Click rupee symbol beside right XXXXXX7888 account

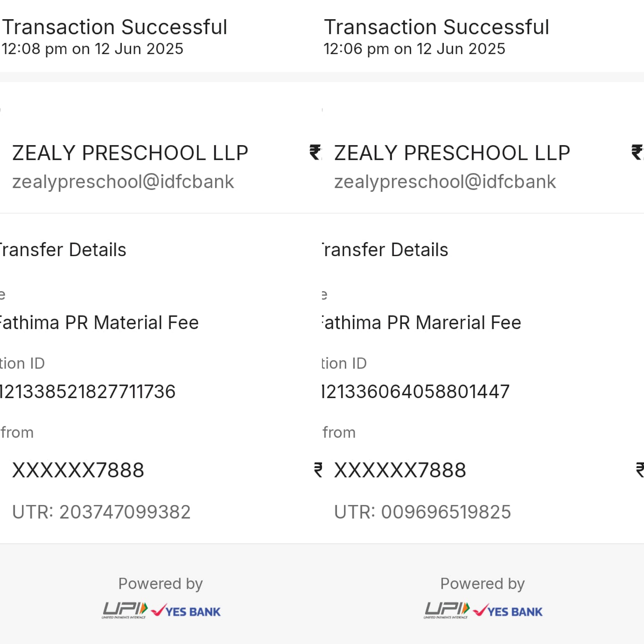point(640,470)
